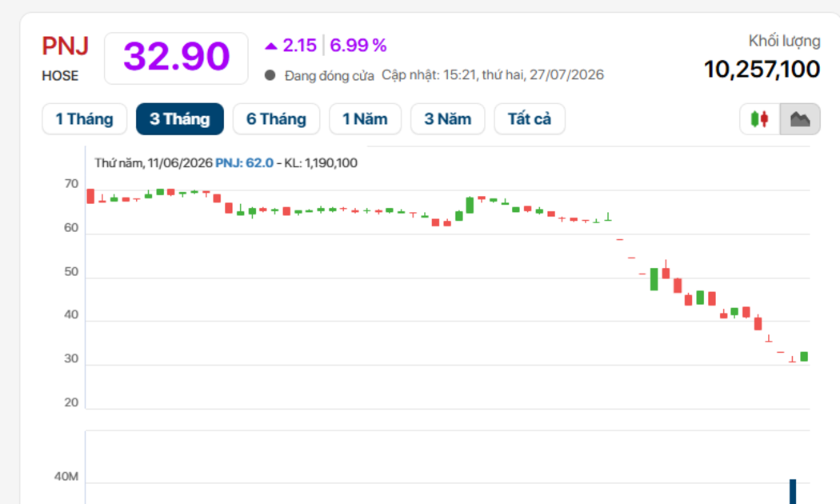Click the 40M volume axis label
This screenshot has width=840, height=504.
[x=66, y=477]
